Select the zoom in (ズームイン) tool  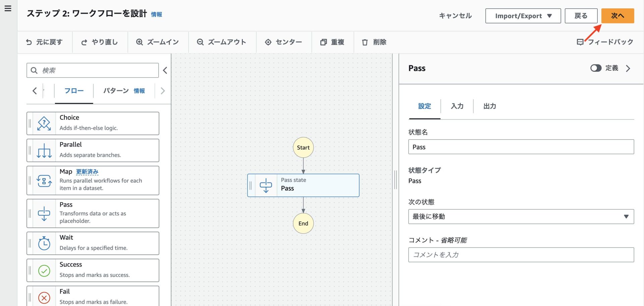[139, 42]
